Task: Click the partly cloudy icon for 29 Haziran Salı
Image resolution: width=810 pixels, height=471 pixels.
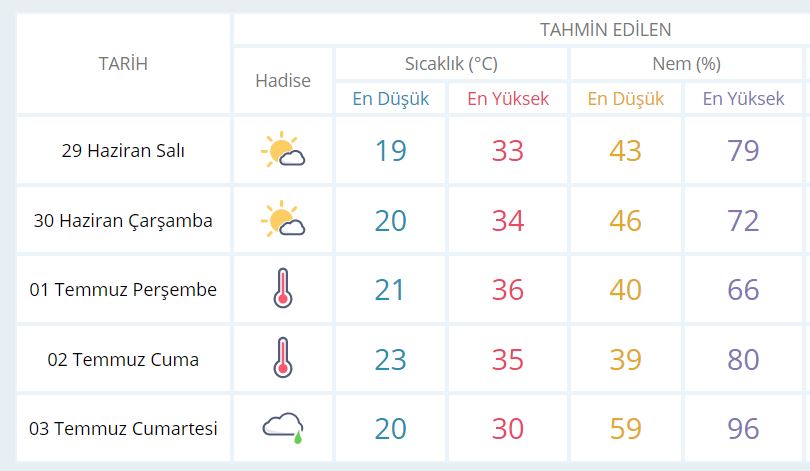Action: pyautogui.click(x=283, y=150)
